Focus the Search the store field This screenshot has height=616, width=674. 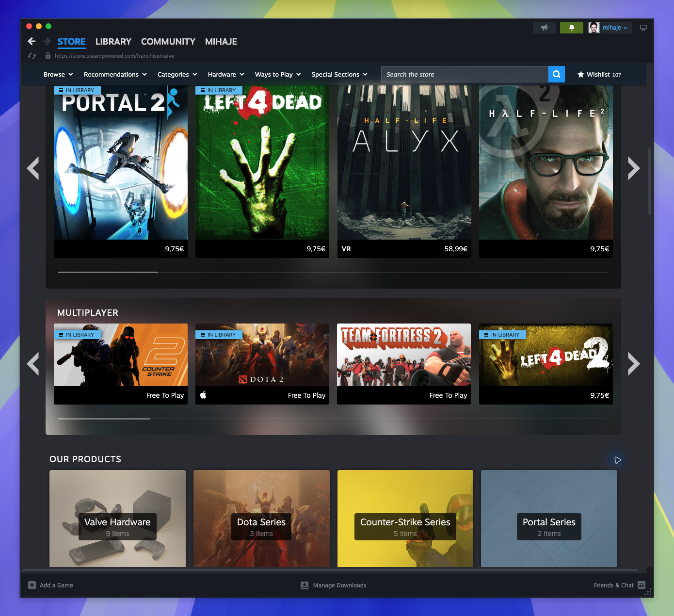point(465,74)
